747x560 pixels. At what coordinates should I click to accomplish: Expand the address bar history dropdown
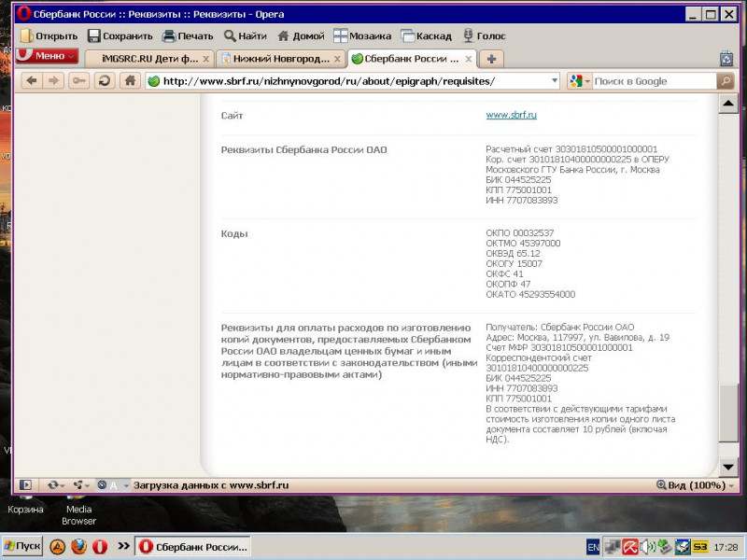pyautogui.click(x=554, y=81)
